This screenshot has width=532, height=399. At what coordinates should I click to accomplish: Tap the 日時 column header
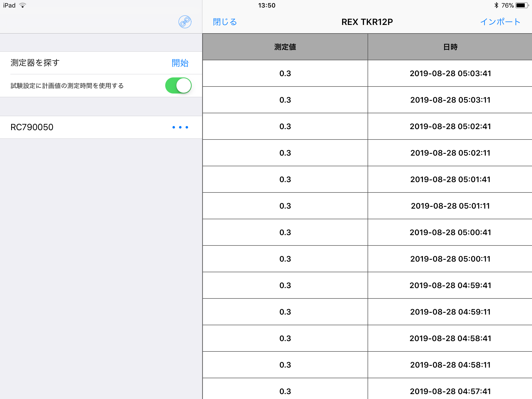[x=450, y=47]
